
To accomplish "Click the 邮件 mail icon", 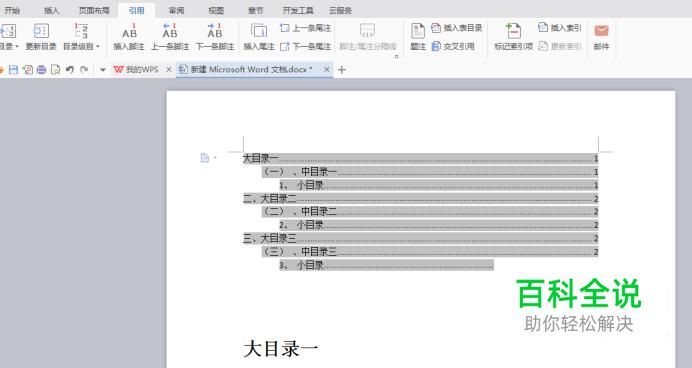I will (x=601, y=31).
